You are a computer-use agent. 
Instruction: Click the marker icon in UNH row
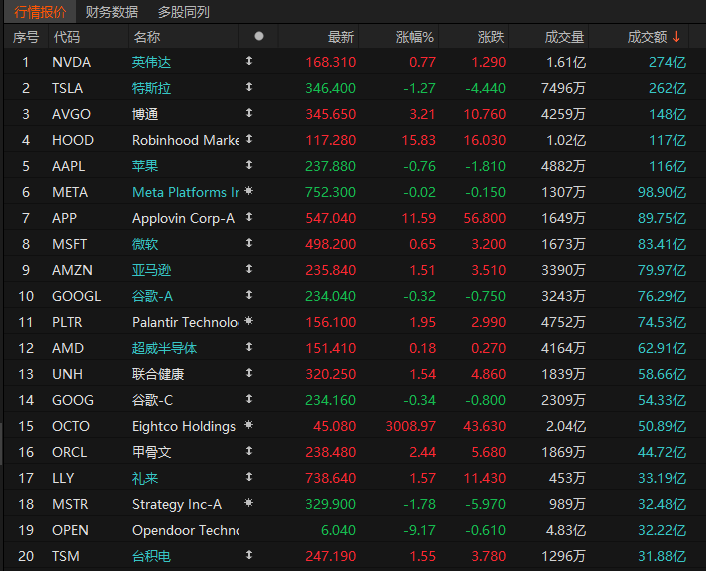tap(249, 373)
